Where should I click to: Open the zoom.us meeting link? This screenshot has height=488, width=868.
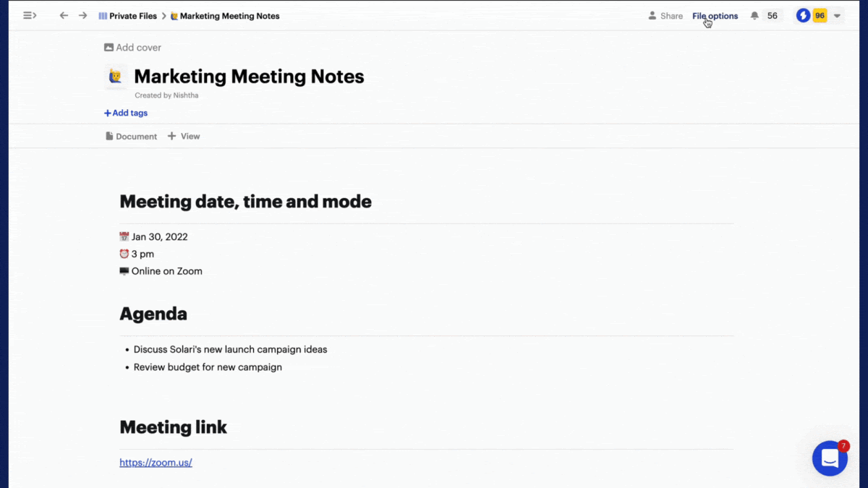[156, 463]
